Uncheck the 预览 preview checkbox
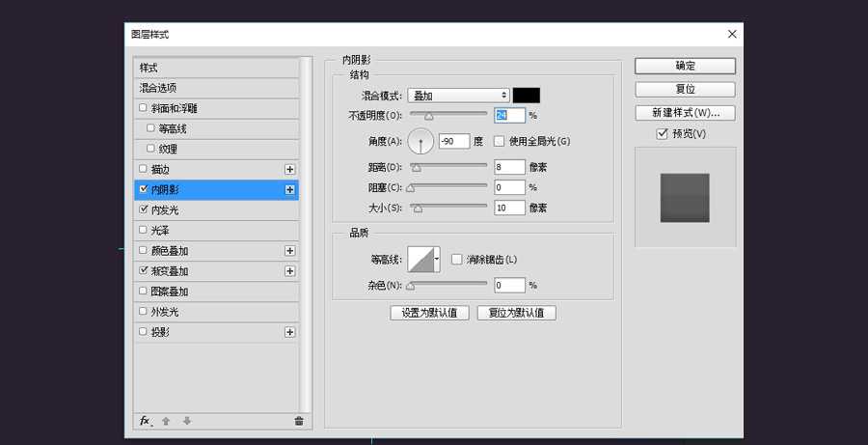Image resolution: width=868 pixels, height=445 pixels. 662,133
